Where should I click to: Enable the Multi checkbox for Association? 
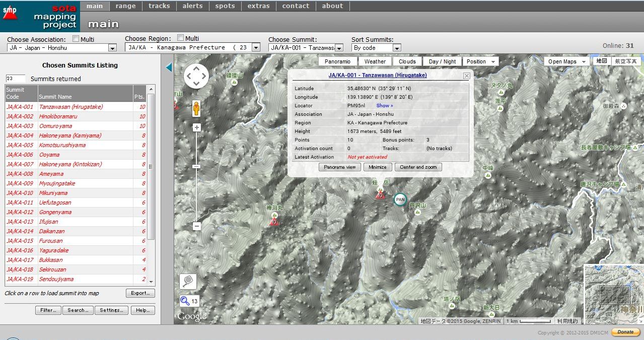[x=76, y=39]
